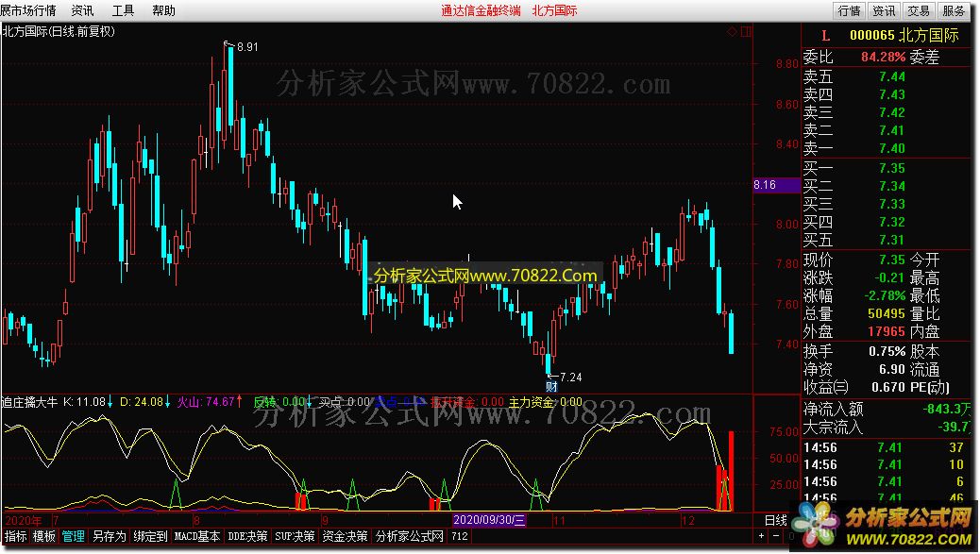Open the 帮助 menu
Viewport: 980px width, 554px height.
(163, 10)
